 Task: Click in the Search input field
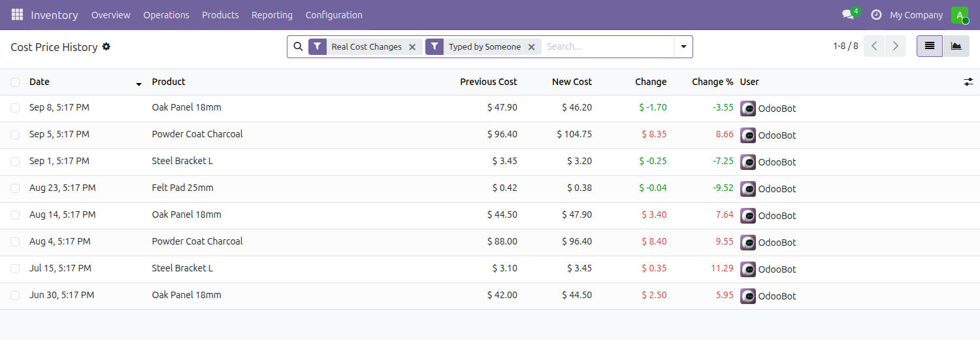point(608,46)
